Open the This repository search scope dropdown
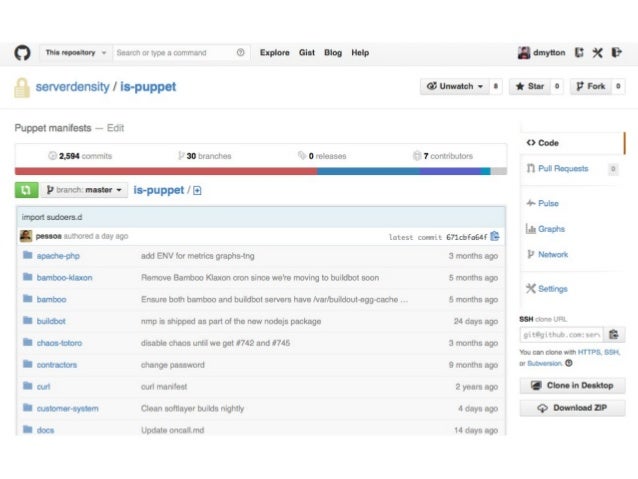The image size is (638, 479). point(76,52)
